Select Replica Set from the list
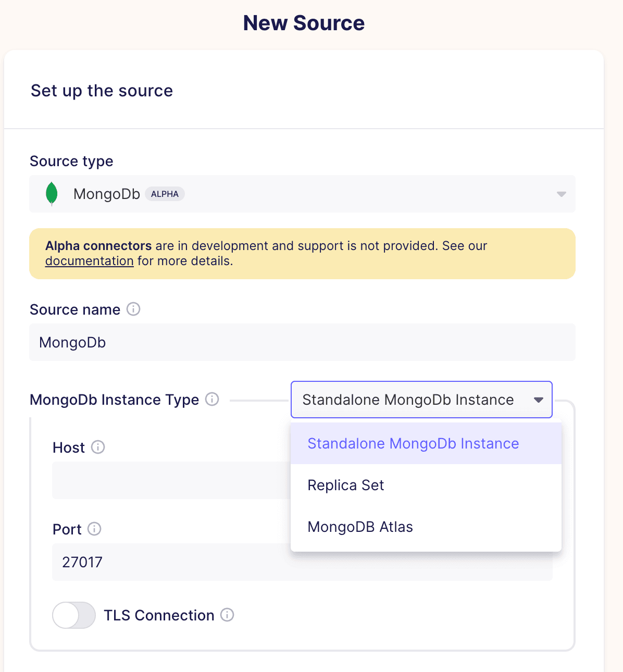623x672 pixels. click(x=346, y=486)
